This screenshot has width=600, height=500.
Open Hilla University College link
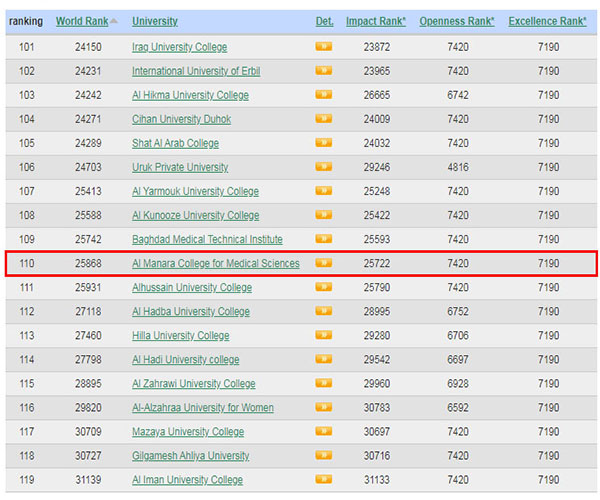pyautogui.click(x=181, y=336)
